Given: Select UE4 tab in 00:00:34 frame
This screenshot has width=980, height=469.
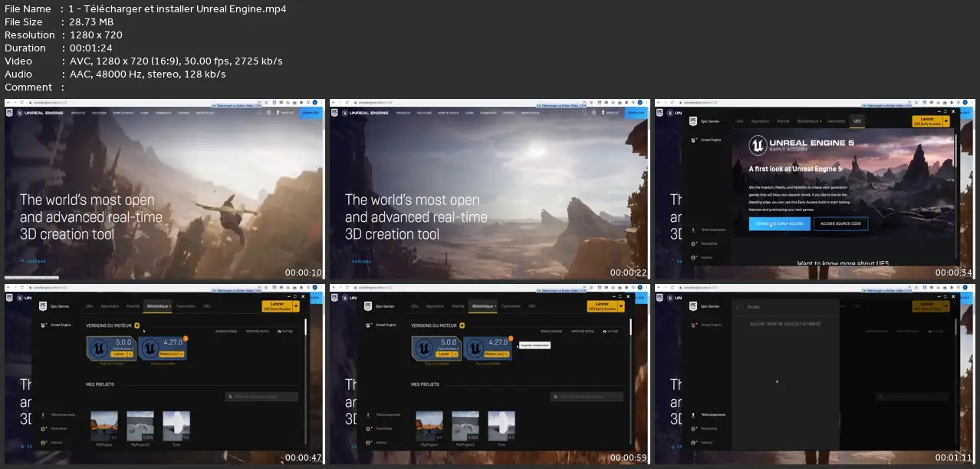Looking at the screenshot, I should point(739,121).
